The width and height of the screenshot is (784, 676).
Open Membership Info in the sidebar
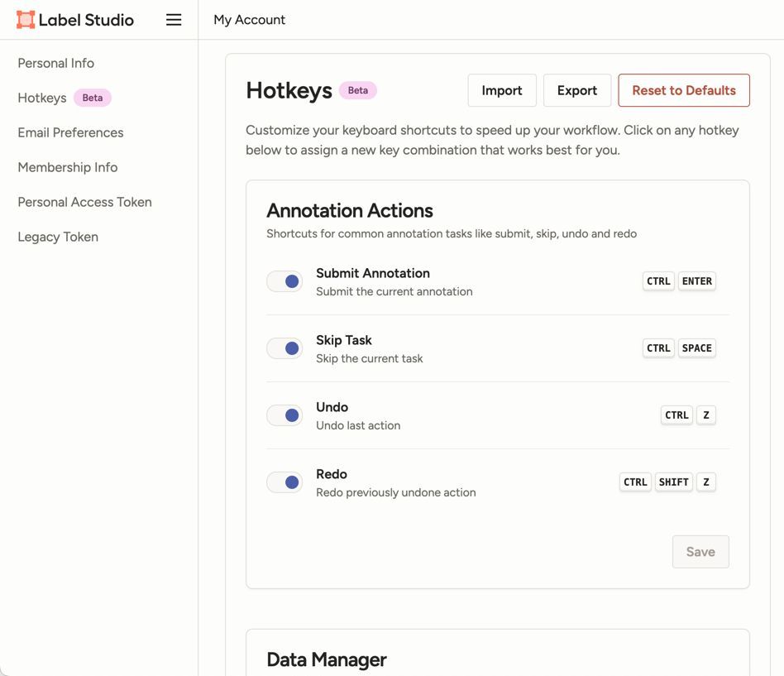tap(68, 167)
